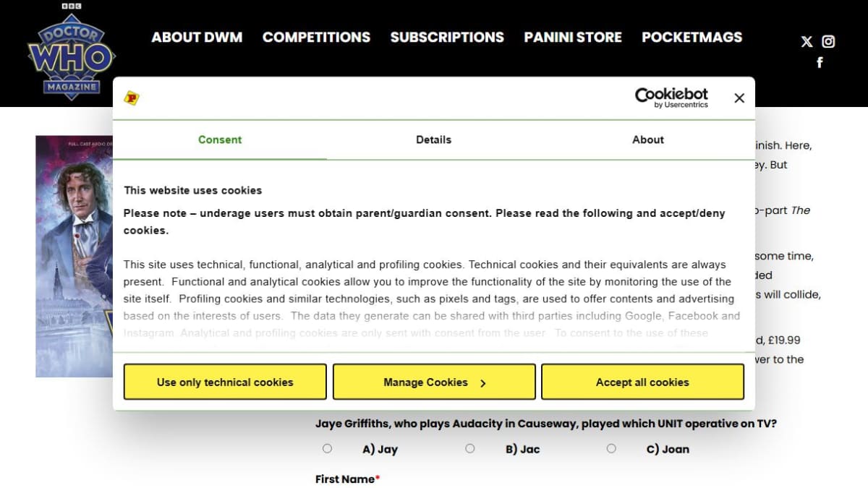
Task: Click Accept all cookies button
Action: click(642, 382)
